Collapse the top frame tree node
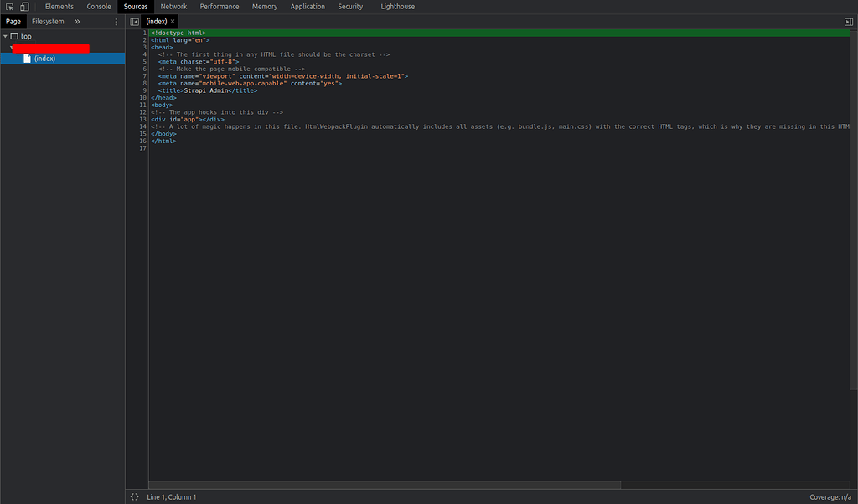Screen dimensions: 858x504 tap(6, 36)
